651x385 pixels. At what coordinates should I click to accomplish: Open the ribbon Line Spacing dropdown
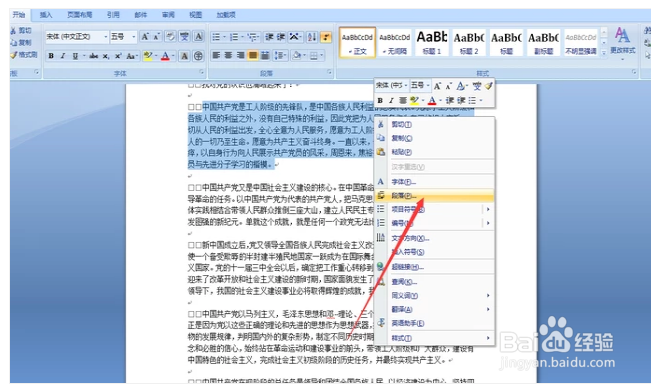click(x=280, y=55)
